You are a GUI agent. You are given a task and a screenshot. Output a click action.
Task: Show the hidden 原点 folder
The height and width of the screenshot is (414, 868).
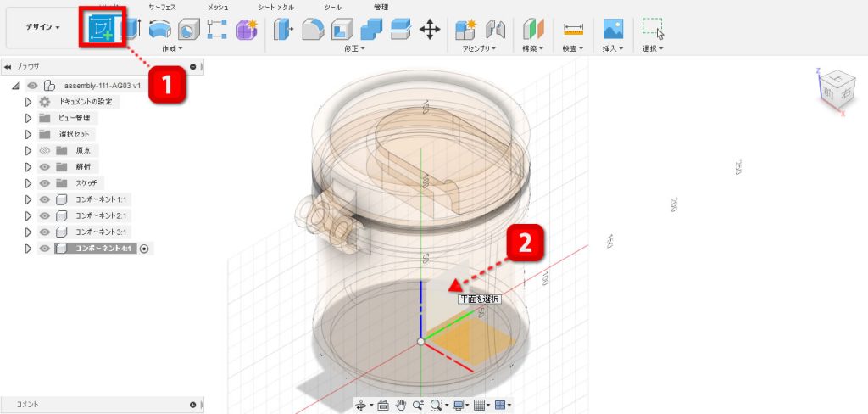pos(46,151)
